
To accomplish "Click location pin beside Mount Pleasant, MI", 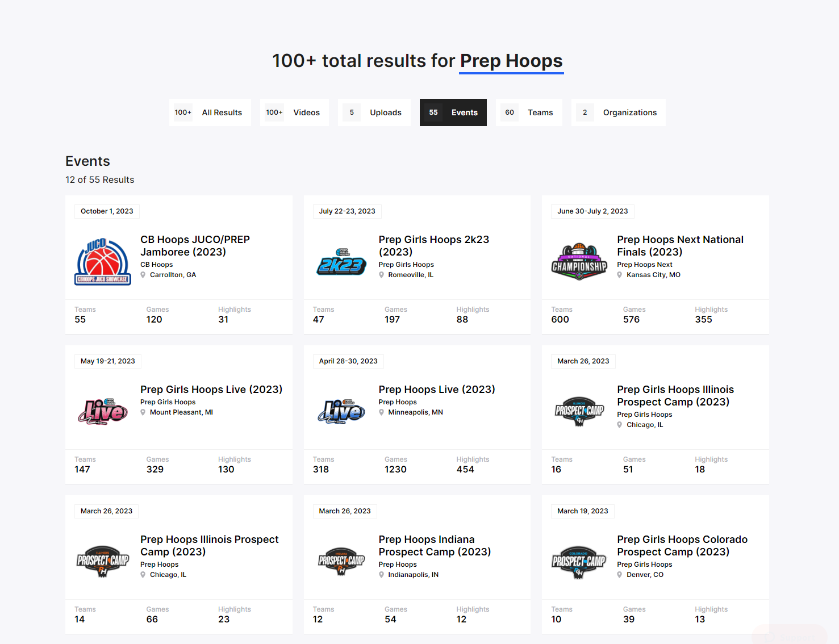I will click(x=143, y=412).
